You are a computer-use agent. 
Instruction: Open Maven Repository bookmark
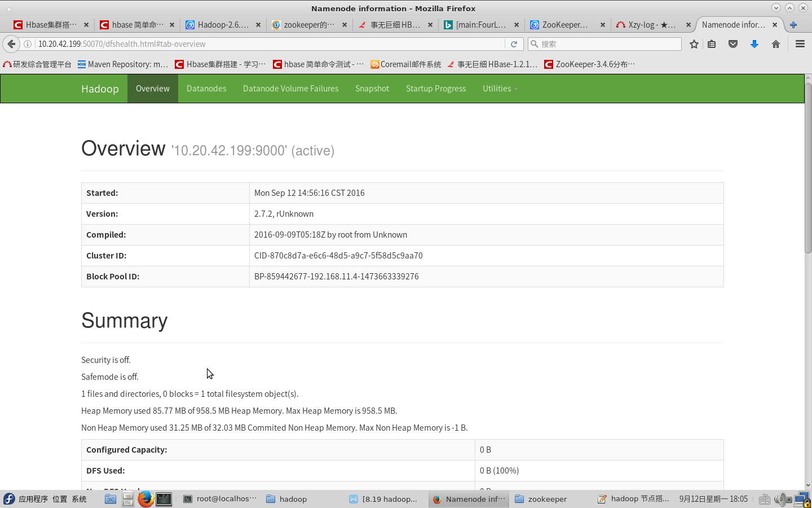coord(123,64)
